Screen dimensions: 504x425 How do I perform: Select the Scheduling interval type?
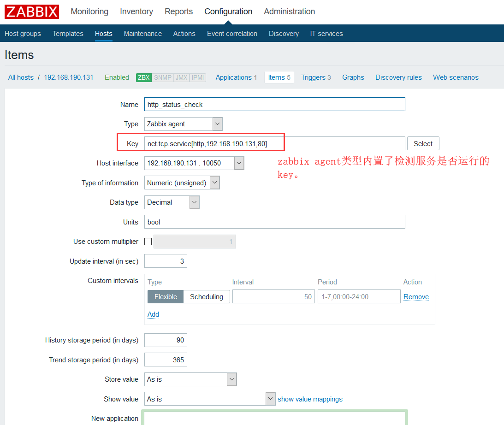207,296
